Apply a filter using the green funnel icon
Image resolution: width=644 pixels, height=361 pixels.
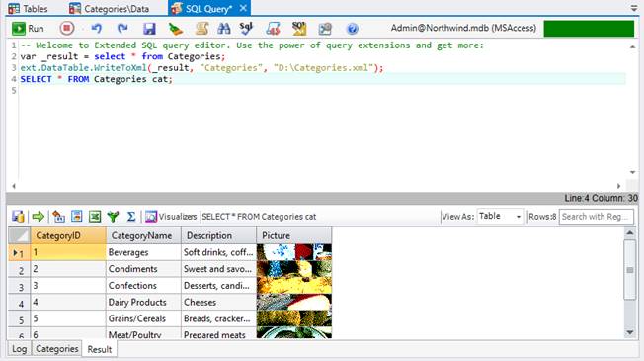[113, 217]
